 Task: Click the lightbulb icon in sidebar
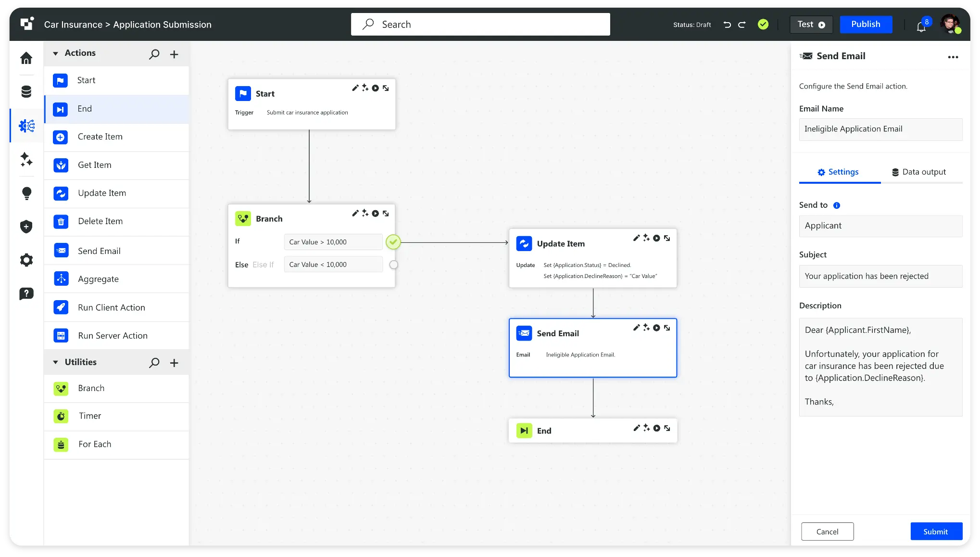click(26, 193)
